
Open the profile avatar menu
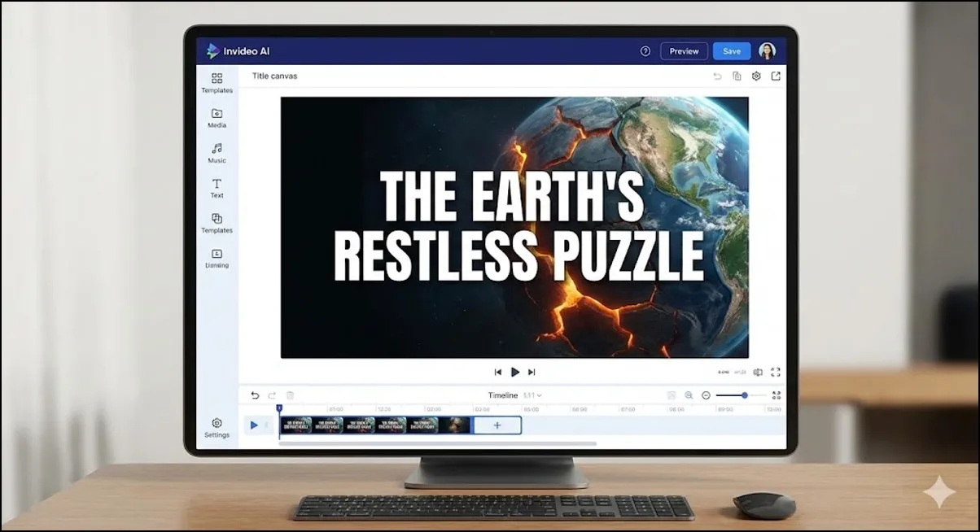(x=766, y=50)
